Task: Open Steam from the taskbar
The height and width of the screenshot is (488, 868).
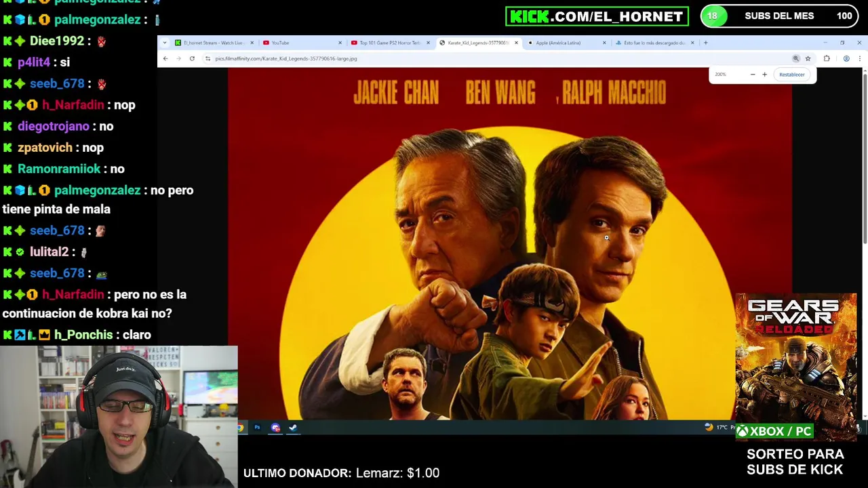Action: pyautogui.click(x=293, y=428)
